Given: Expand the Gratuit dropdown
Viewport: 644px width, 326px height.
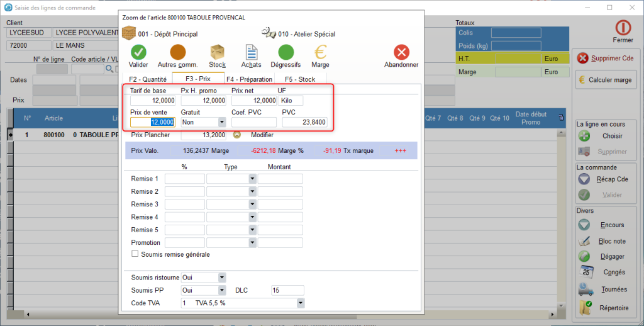Looking at the screenshot, I should pyautogui.click(x=221, y=122).
